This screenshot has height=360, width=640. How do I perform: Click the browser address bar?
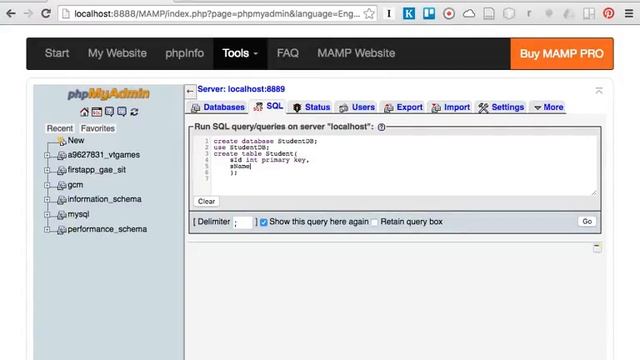[x=217, y=14]
